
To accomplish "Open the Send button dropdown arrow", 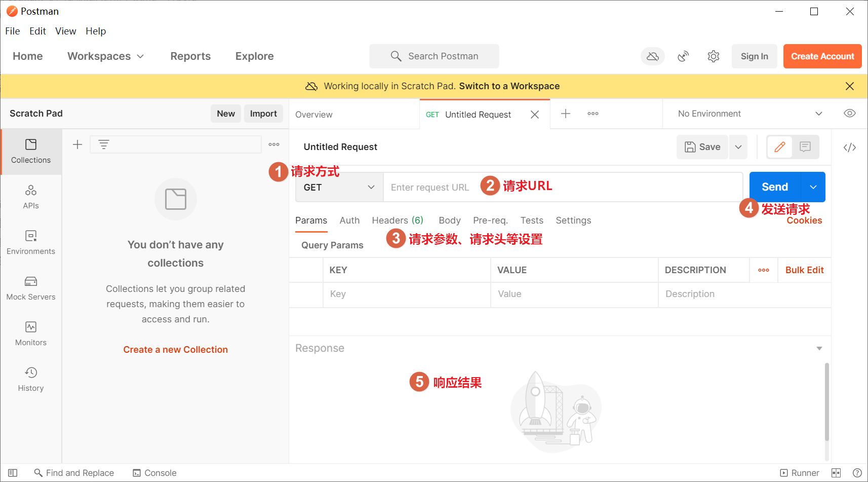I will 813,187.
